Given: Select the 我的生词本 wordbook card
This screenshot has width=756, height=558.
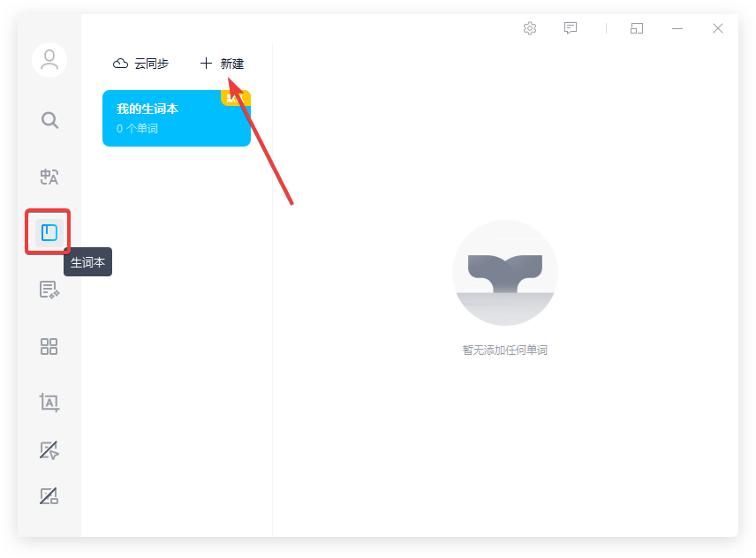Looking at the screenshot, I should [168, 120].
